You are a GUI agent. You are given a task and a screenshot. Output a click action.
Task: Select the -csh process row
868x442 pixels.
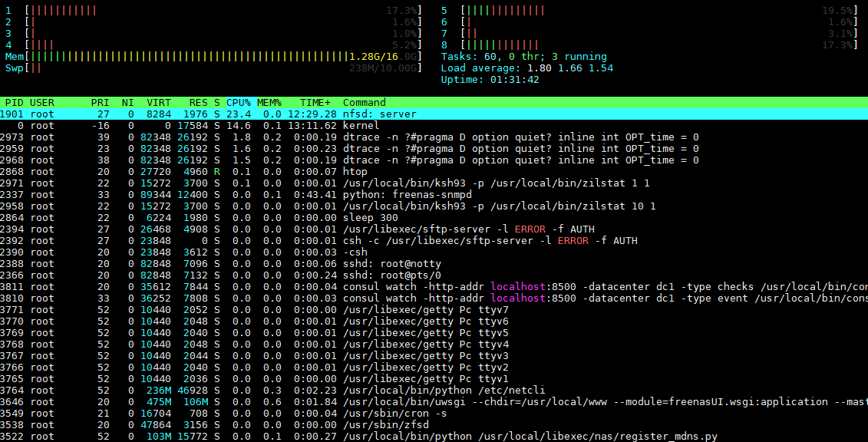pyautogui.click(x=434, y=252)
